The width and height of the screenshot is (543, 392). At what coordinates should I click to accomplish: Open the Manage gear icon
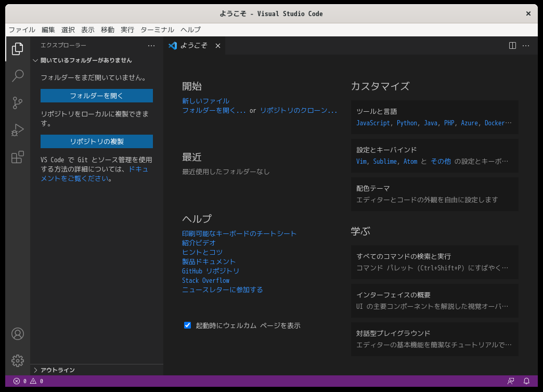point(17,361)
